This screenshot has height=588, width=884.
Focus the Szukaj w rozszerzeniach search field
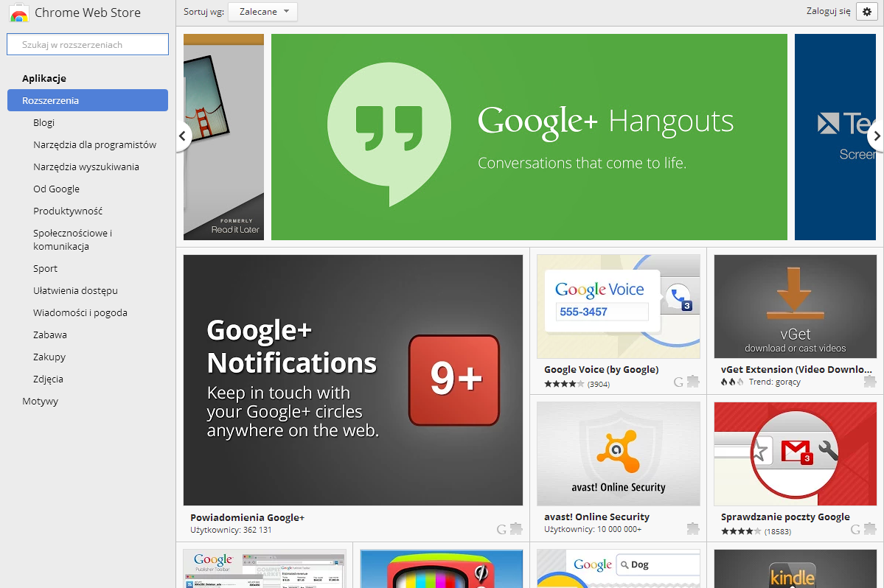[88, 44]
